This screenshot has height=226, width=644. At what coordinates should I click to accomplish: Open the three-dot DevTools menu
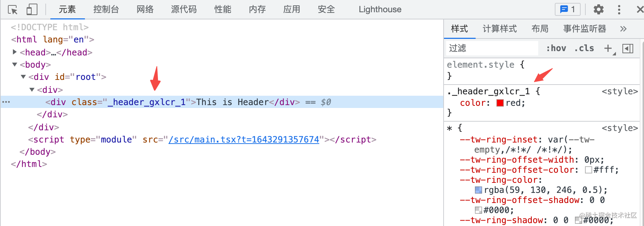click(x=619, y=10)
